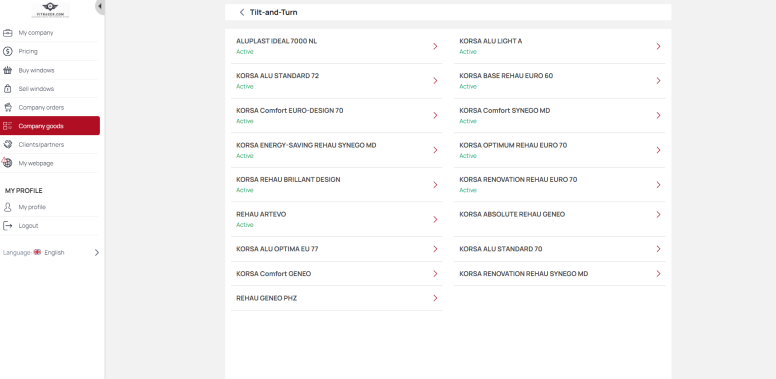Click the Buy windows basket icon
776x379 pixels.
coord(7,70)
